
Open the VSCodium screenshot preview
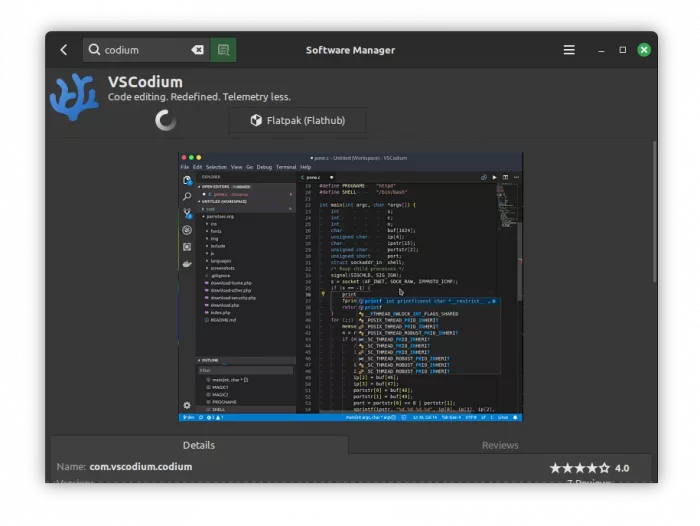point(350,287)
